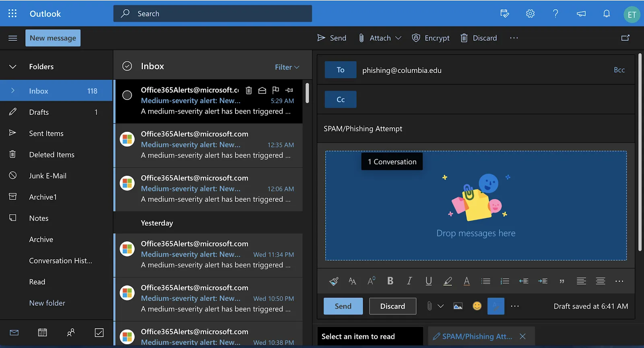Screen dimensions: 644x348
Task: Apply underline formatting
Action: pyautogui.click(x=429, y=281)
